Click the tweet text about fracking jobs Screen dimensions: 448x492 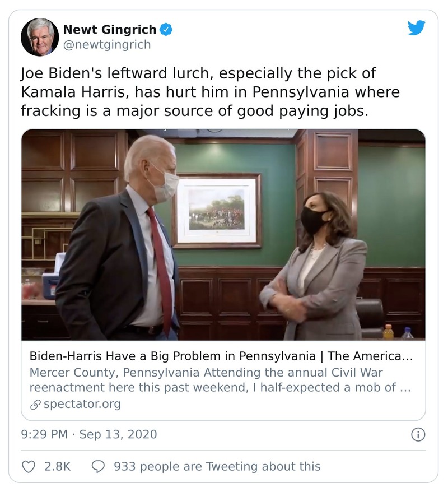tap(210, 92)
